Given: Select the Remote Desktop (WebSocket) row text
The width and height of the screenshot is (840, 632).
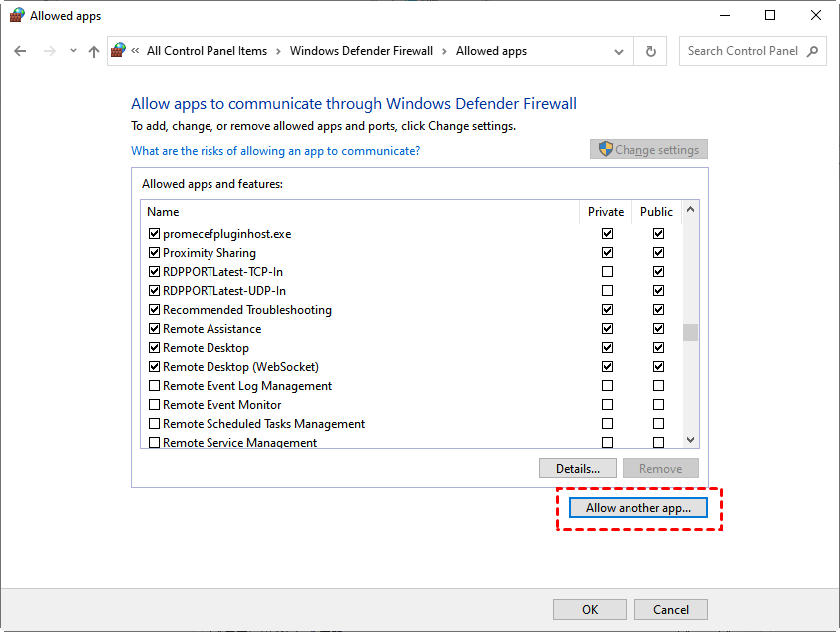Looking at the screenshot, I should coord(241,367).
